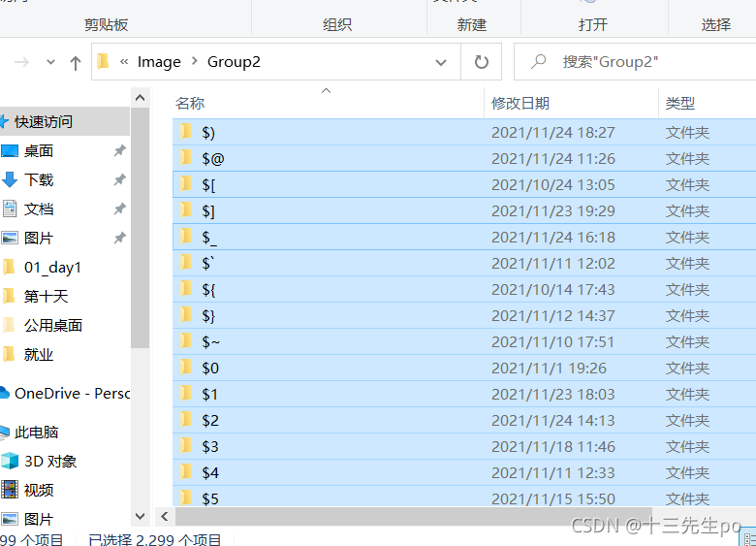Select Image in the breadcrumb path
Screen dimensions: 756x546
tap(159, 62)
